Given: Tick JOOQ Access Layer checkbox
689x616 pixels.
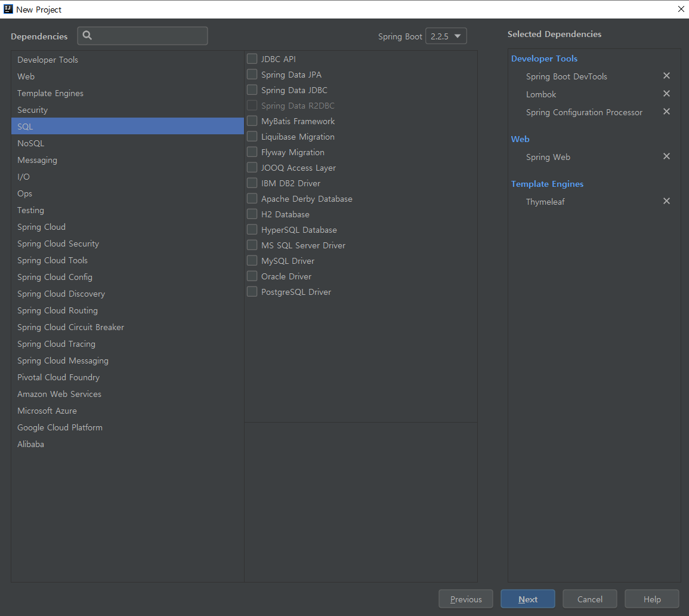Looking at the screenshot, I should pyautogui.click(x=252, y=168).
